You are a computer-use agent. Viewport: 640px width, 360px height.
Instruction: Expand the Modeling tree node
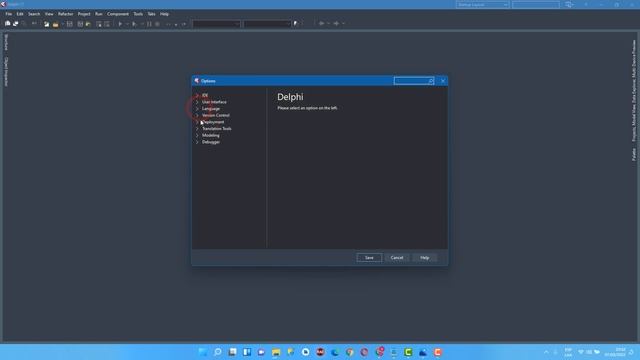(x=197, y=135)
